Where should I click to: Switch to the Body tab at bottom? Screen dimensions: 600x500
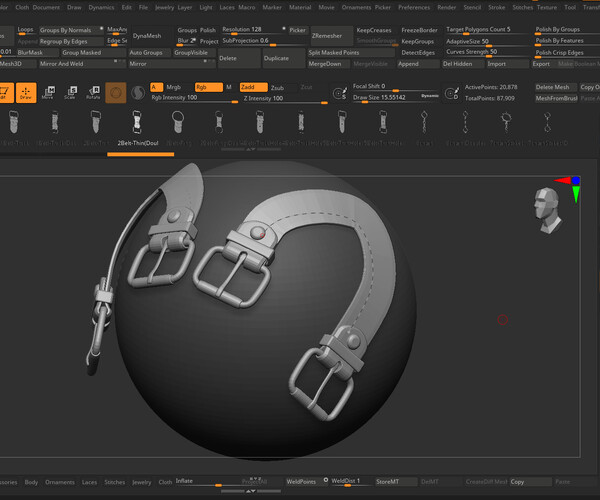(31, 482)
